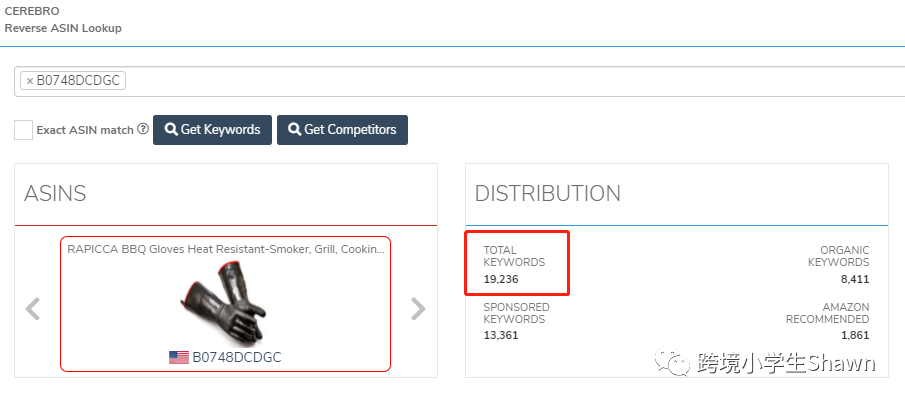Enable the Exact ASIN match checkbox
Screen dimensions: 905x403
click(x=23, y=130)
